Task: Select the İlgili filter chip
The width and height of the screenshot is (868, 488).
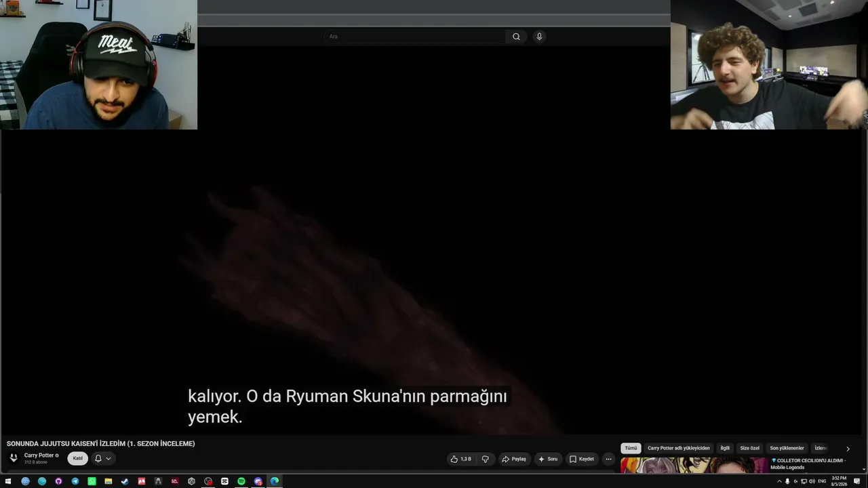Action: [725, 448]
